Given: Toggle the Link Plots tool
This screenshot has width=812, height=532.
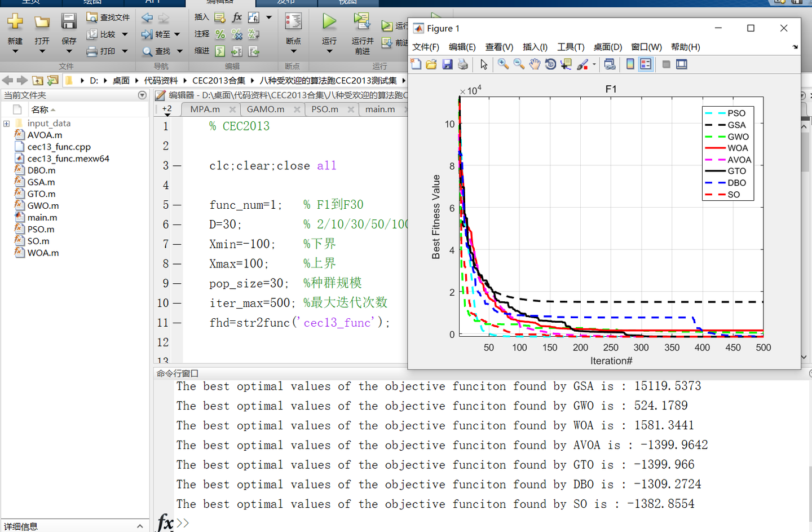Looking at the screenshot, I should pos(610,64).
